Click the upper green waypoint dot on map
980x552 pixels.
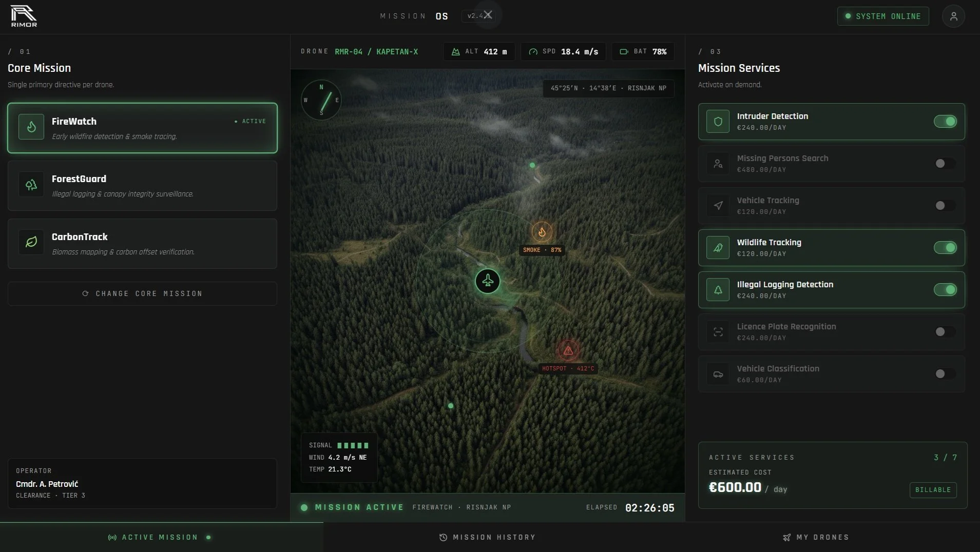(x=532, y=165)
